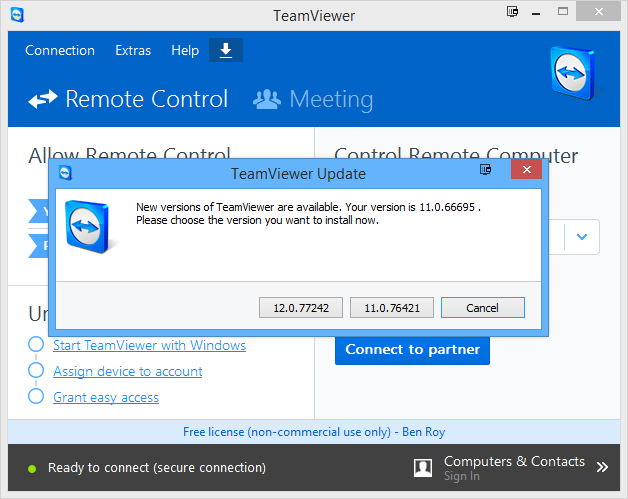Click the Connect to partner button

(412, 349)
